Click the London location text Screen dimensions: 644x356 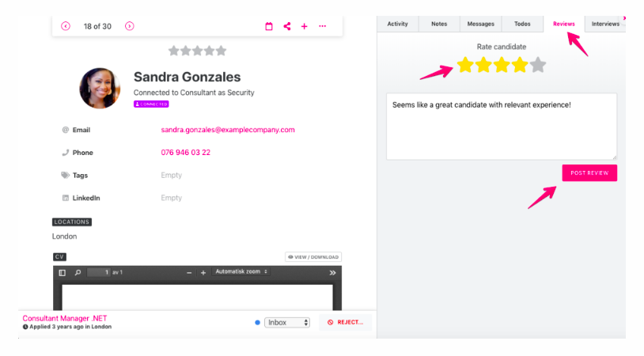[x=65, y=236]
